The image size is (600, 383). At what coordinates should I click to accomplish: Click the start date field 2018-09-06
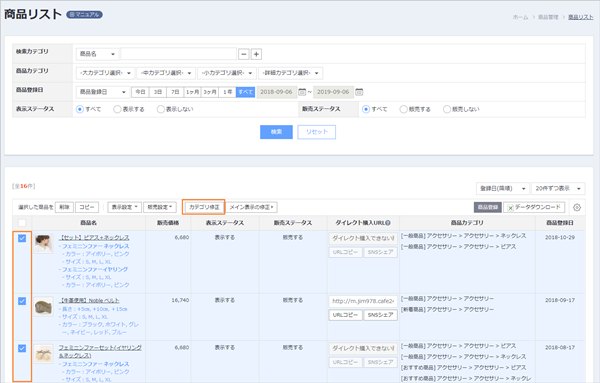click(x=277, y=92)
